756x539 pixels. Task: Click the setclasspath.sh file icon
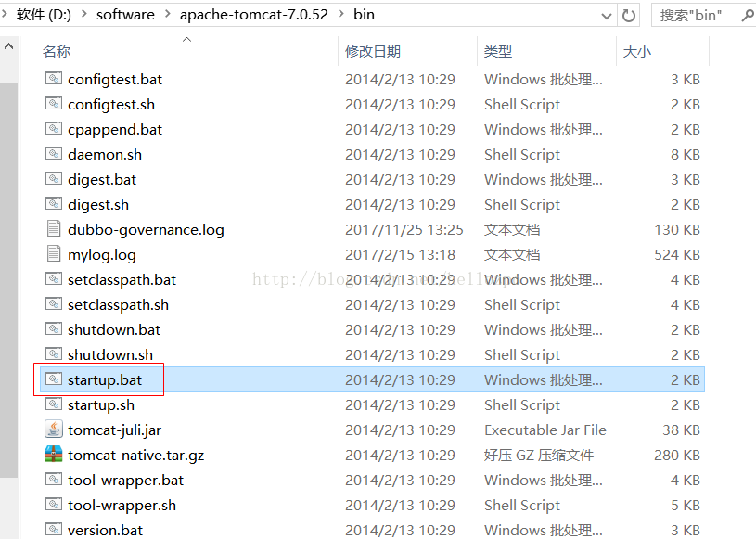pyautogui.click(x=54, y=303)
